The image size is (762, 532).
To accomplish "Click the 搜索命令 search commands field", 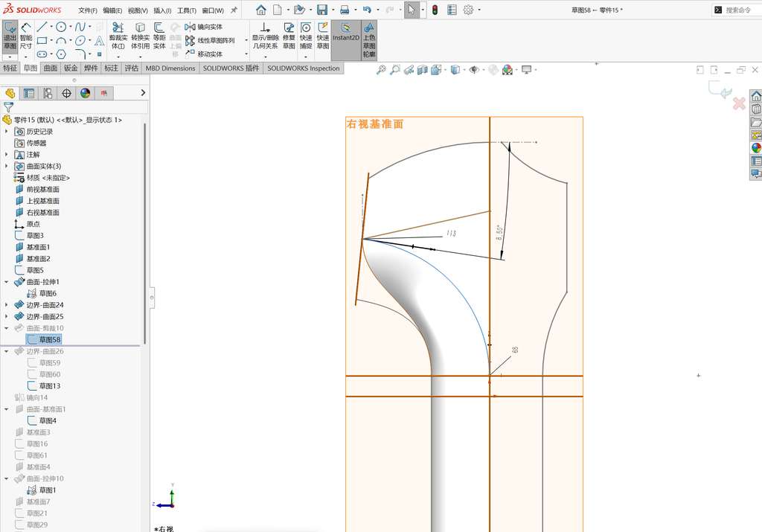I will pyautogui.click(x=737, y=10).
